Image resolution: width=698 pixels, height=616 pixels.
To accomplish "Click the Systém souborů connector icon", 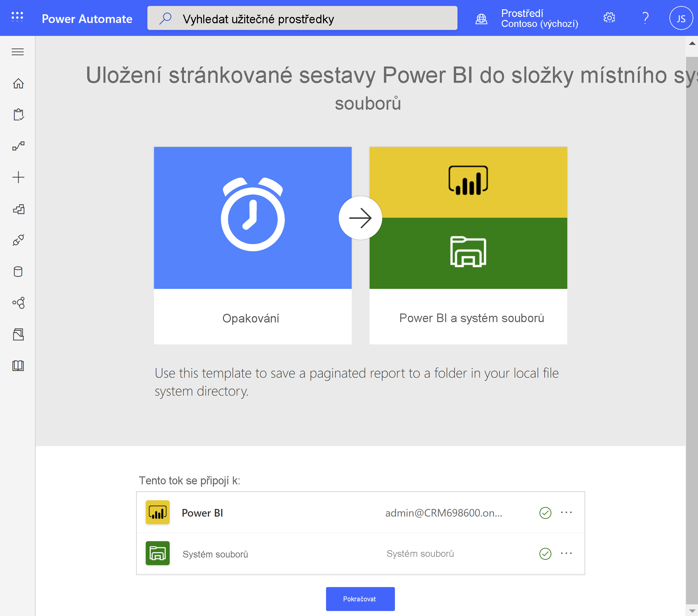I will pyautogui.click(x=157, y=553).
